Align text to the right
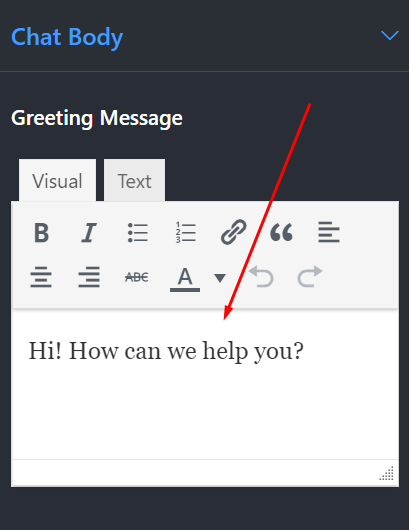The width and height of the screenshot is (409, 530). [89, 277]
